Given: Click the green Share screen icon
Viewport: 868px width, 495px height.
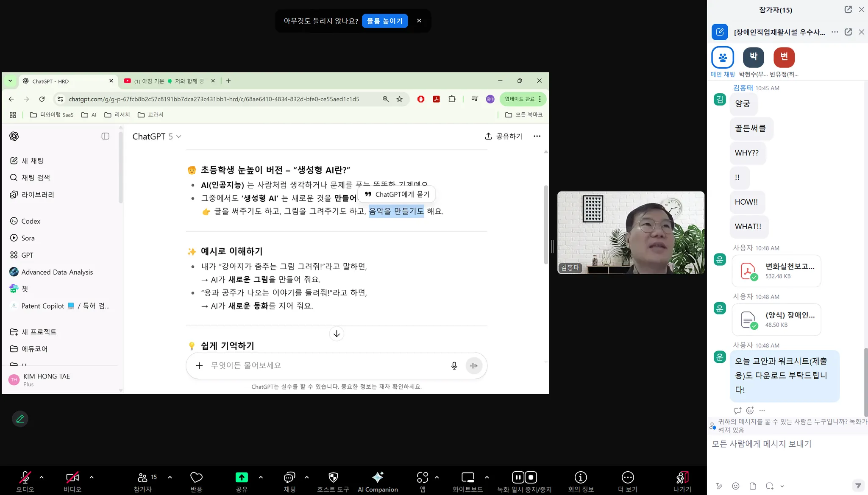Looking at the screenshot, I should pos(242,478).
